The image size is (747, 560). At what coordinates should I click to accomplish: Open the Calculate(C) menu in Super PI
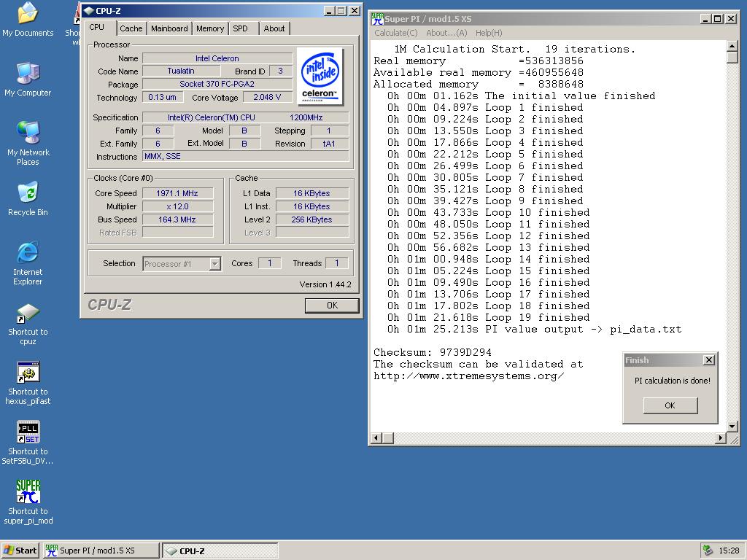396,33
